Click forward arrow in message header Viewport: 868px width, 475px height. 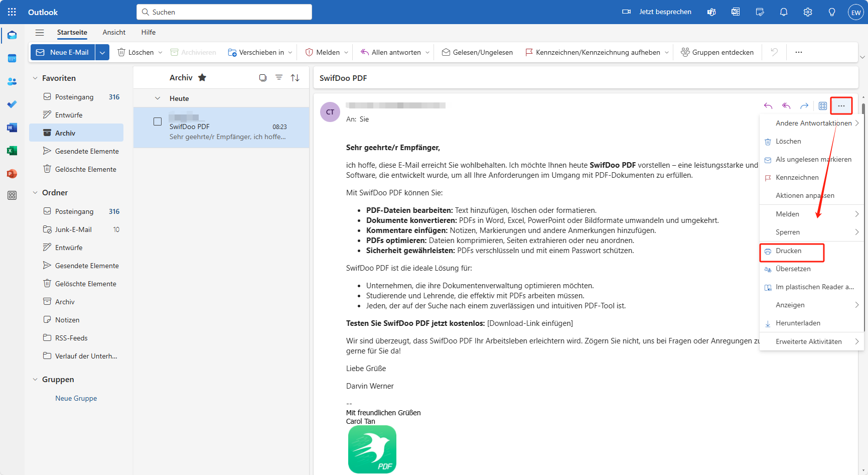tap(804, 106)
